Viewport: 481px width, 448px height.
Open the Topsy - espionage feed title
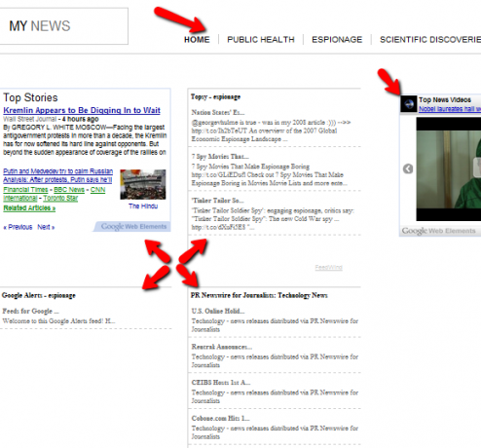pos(215,96)
